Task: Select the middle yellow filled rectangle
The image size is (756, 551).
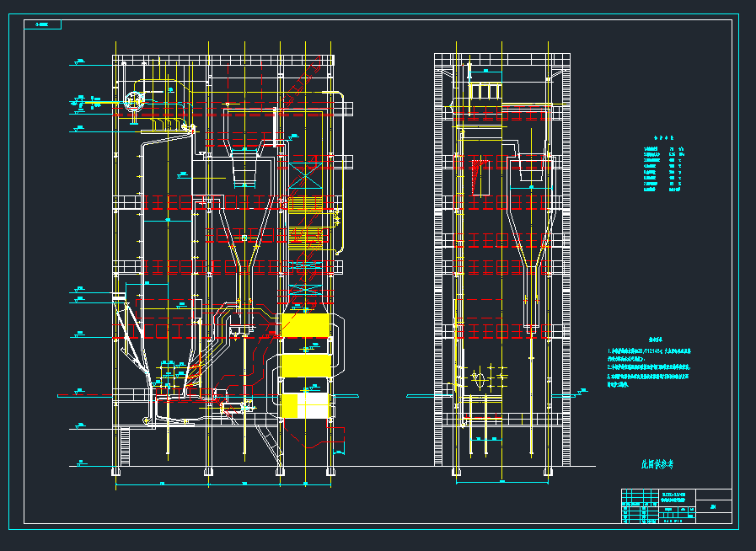Action: (x=305, y=365)
